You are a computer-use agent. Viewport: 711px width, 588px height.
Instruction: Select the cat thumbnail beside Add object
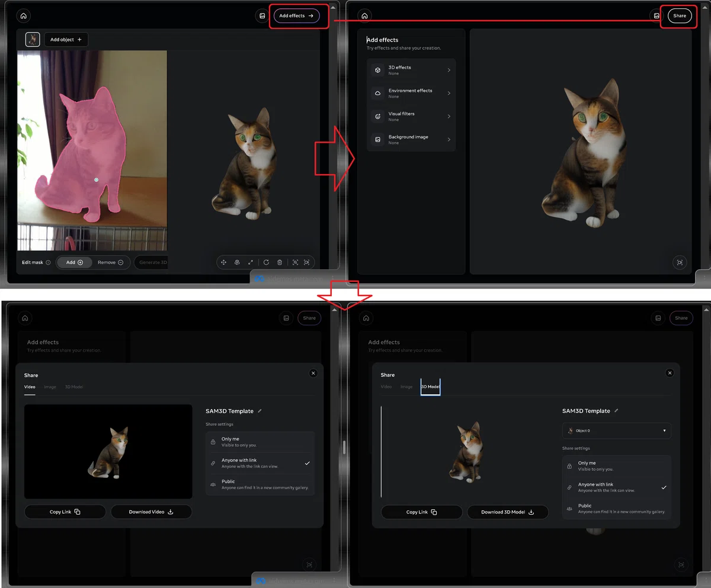coord(33,39)
